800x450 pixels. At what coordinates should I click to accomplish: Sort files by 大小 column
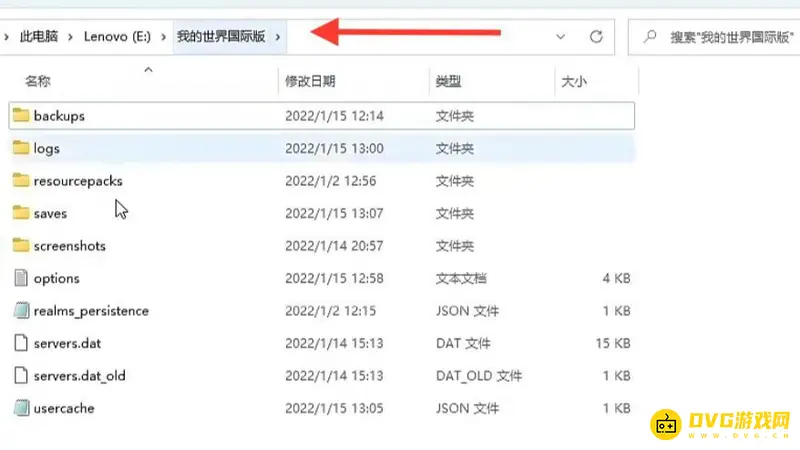point(574,81)
